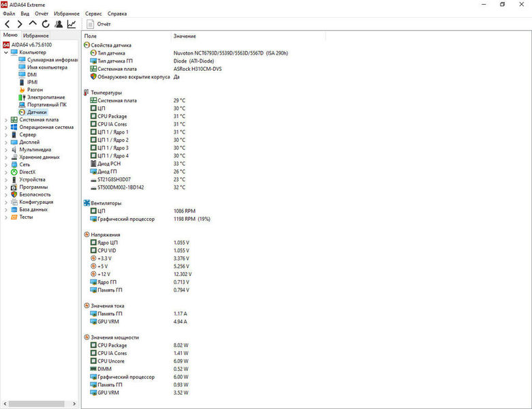Open the Справка menu
The height and width of the screenshot is (409, 532).
(117, 14)
